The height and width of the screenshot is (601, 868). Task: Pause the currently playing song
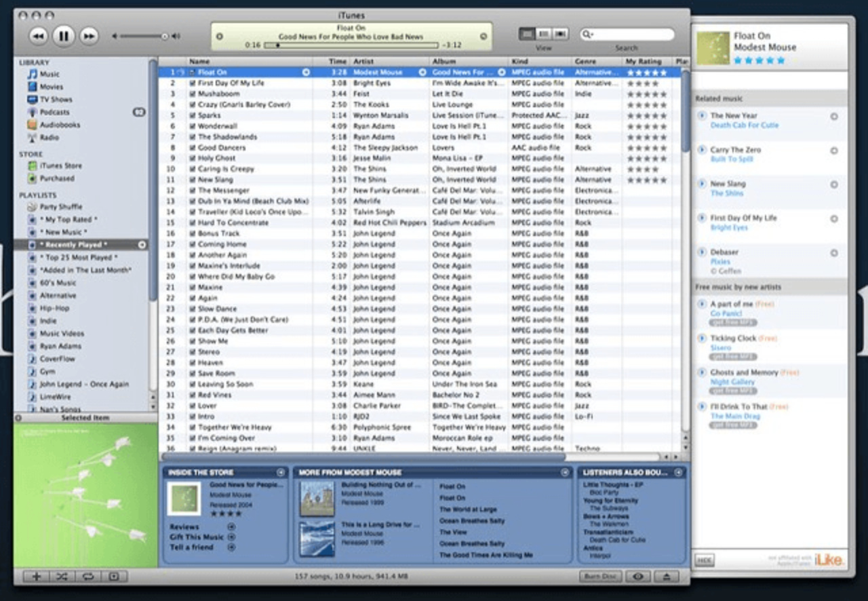63,36
